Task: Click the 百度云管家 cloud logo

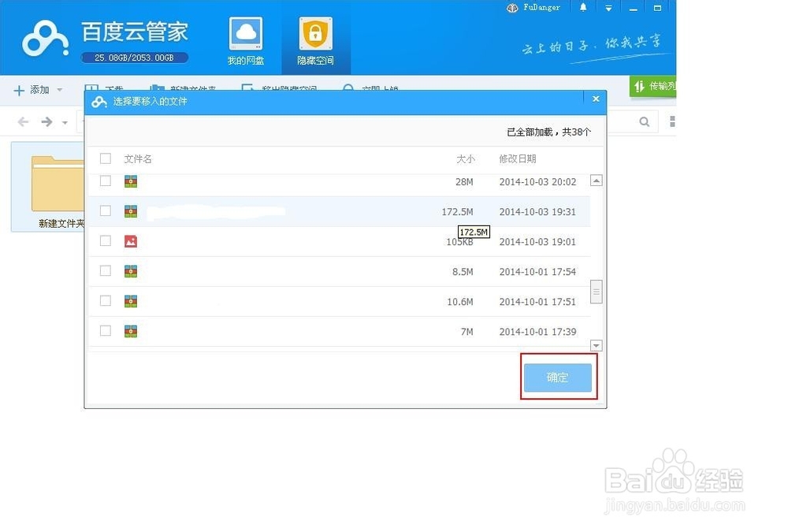Action: click(x=45, y=39)
